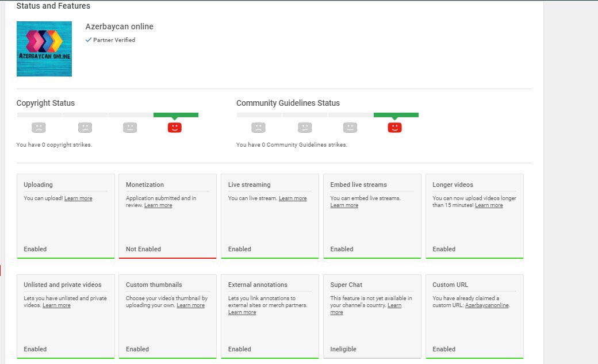The image size is (598, 364).
Task: Click the Custom URL card title
Action: coord(450,285)
